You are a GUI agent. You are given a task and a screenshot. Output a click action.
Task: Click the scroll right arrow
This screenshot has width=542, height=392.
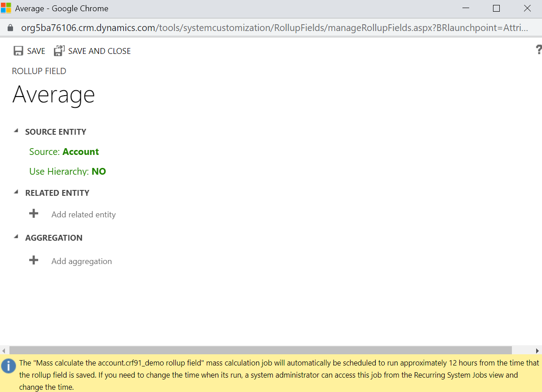coord(538,350)
